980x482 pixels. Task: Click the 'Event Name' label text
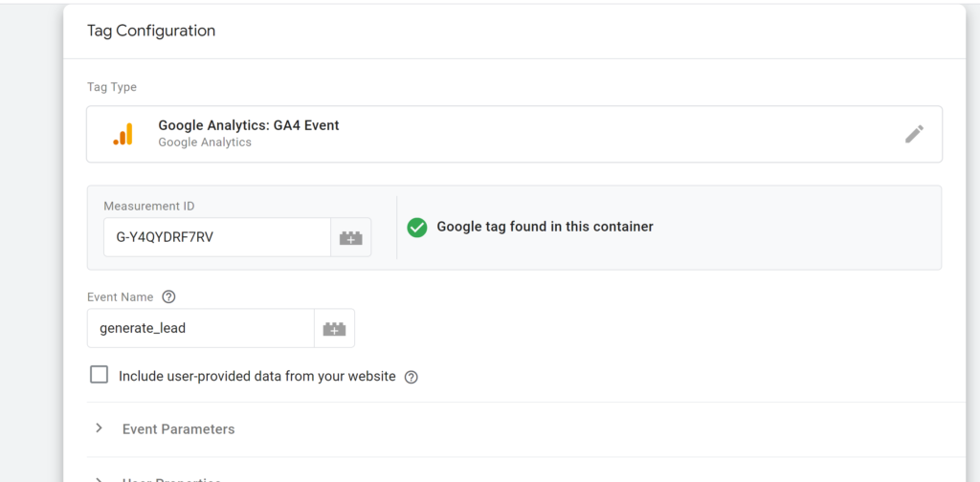(120, 297)
